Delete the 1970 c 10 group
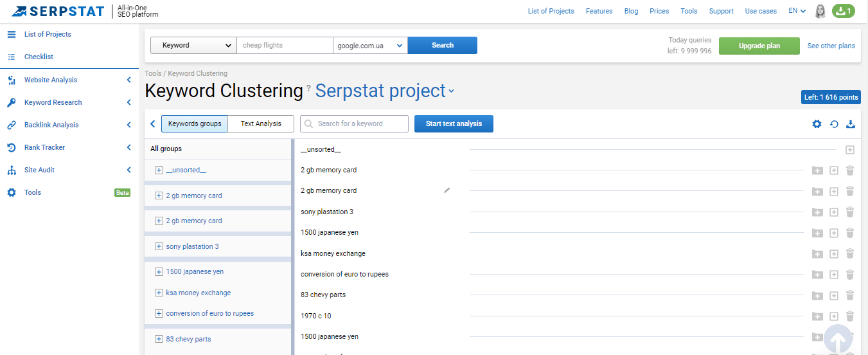The image size is (868, 355). click(x=850, y=316)
